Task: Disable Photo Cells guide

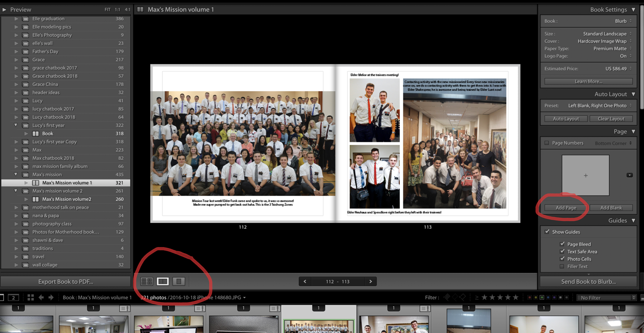Action: [x=562, y=259]
